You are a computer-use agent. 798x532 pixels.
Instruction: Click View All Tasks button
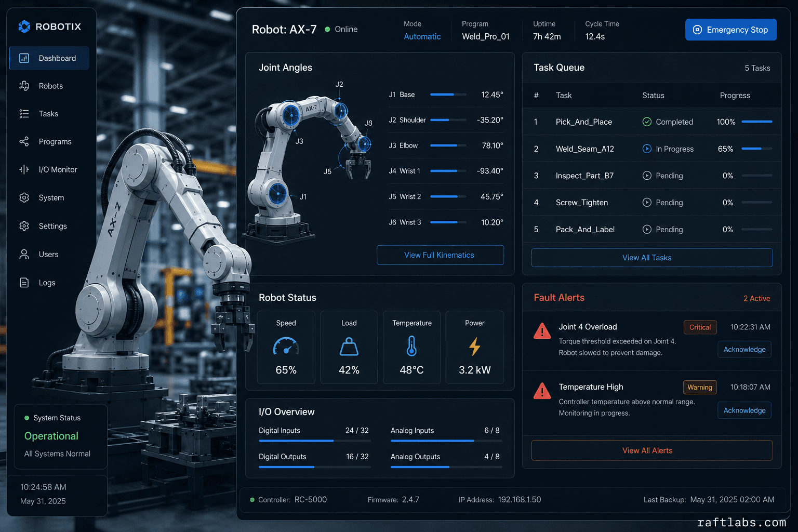click(651, 258)
